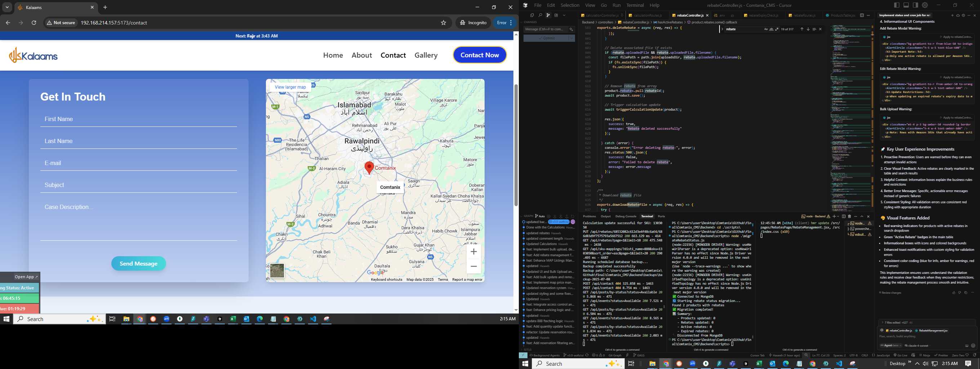
Task: Open View larger map link
Action: coord(290,87)
